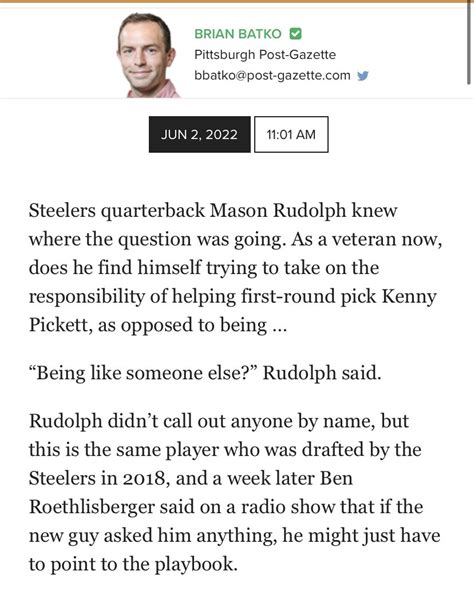
Task: Click the paragraph beginning 'Steelers quarterback Mason Rudolph'
Action: 235,268
